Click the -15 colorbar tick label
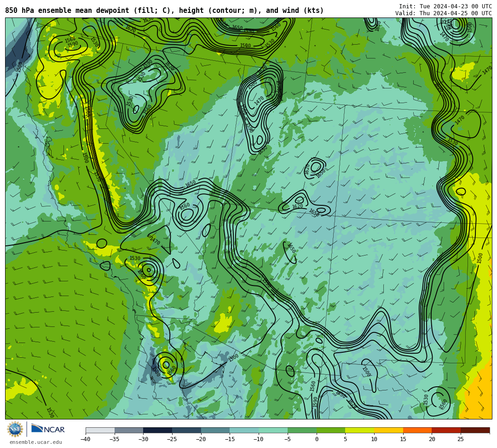The width and height of the screenshot is (497, 448). point(230,439)
